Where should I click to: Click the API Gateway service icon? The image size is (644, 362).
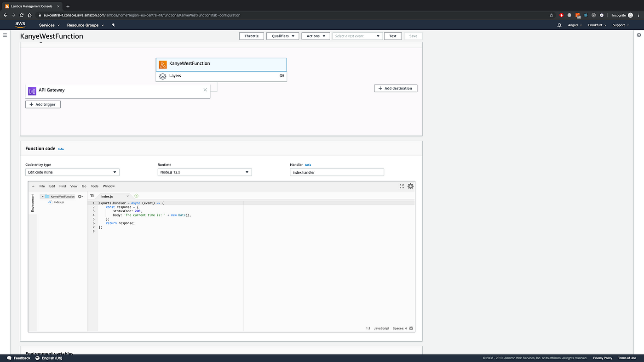32,91
